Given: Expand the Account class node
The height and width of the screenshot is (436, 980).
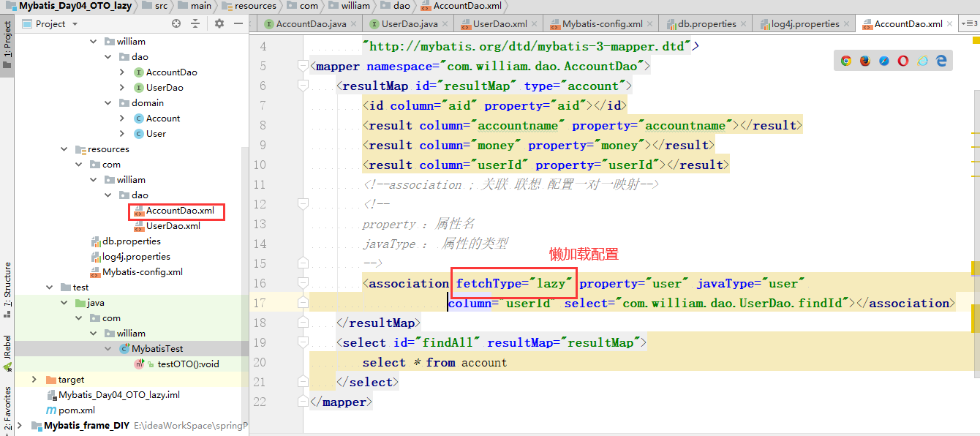Looking at the screenshot, I should click(x=122, y=119).
